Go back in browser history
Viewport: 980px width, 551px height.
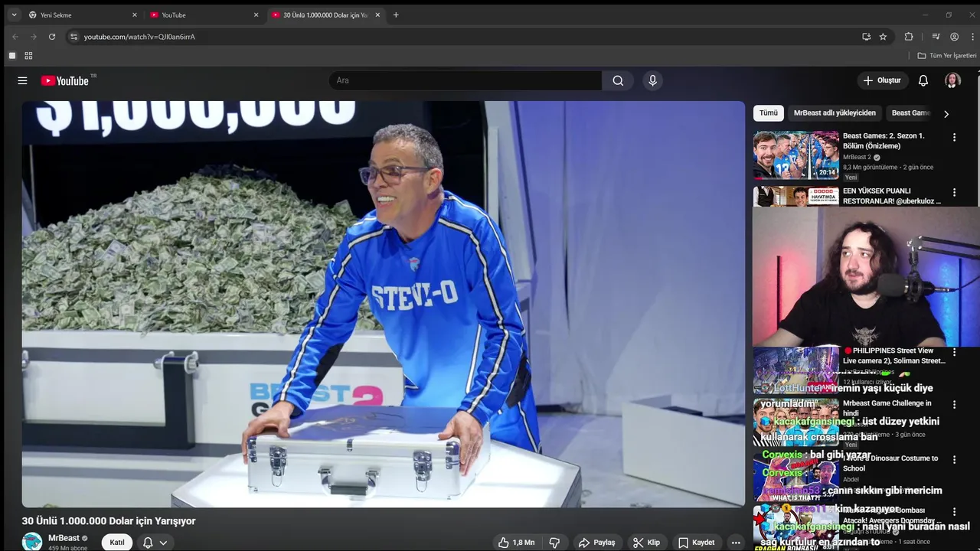pos(15,36)
